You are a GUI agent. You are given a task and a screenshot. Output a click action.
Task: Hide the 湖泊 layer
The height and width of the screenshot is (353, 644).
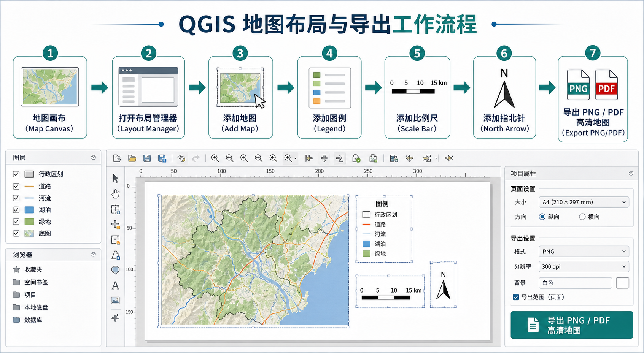point(16,210)
